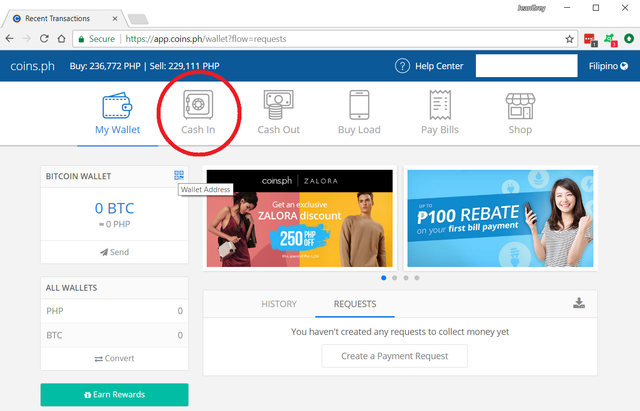The width and height of the screenshot is (640, 411).
Task: Click the ≈ 0 PHP balance text
Action: coord(114,224)
